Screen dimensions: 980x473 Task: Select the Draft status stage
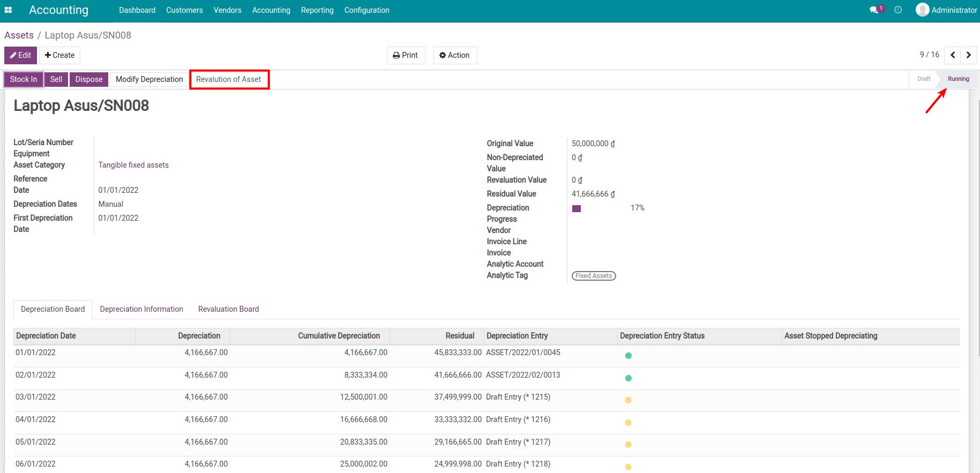click(x=923, y=79)
